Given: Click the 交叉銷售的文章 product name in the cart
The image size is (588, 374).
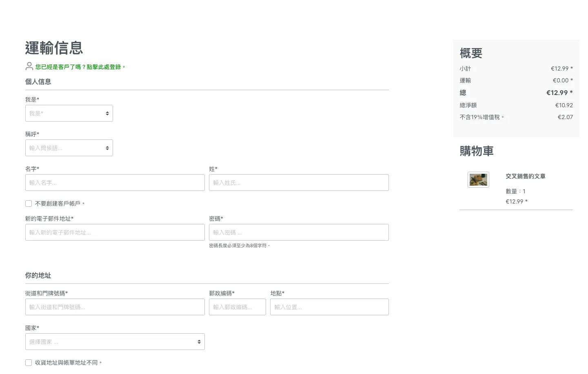Looking at the screenshot, I should [x=526, y=176].
